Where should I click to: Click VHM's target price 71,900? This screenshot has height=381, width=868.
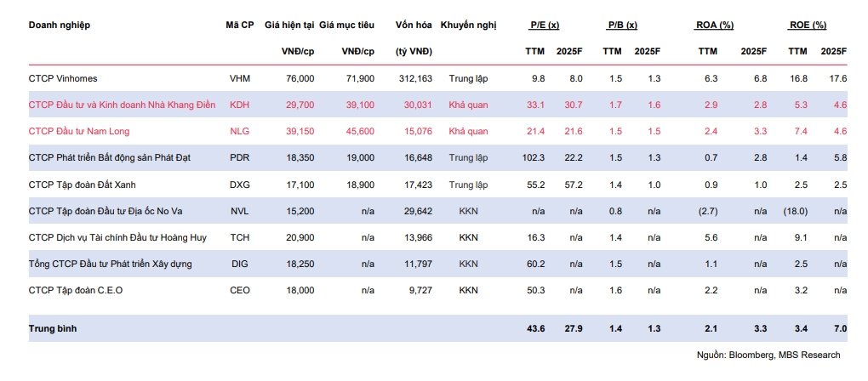pyautogui.click(x=360, y=78)
